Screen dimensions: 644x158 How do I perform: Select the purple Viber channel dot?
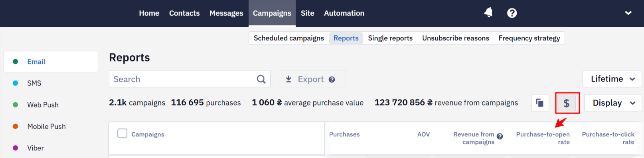click(x=16, y=148)
